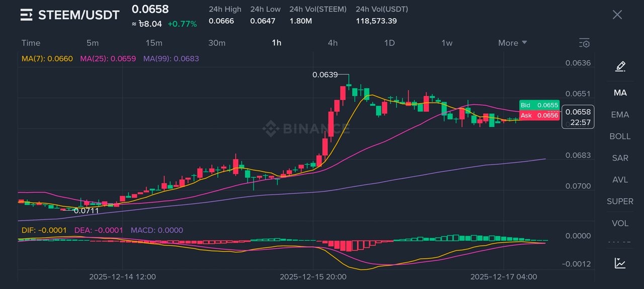Switch to the Time interval
Image resolution: width=644 pixels, height=289 pixels.
pyautogui.click(x=31, y=43)
